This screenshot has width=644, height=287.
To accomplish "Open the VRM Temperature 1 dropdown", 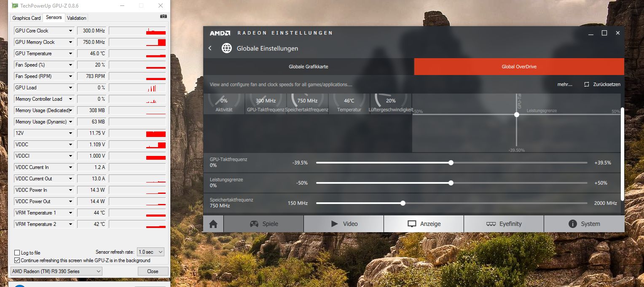I will point(71,213).
